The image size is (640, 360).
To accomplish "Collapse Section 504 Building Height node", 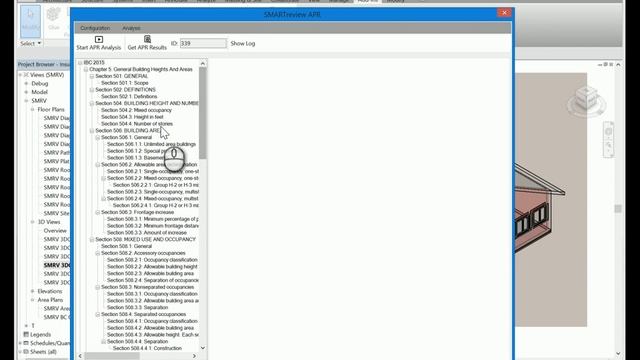I will (92, 103).
